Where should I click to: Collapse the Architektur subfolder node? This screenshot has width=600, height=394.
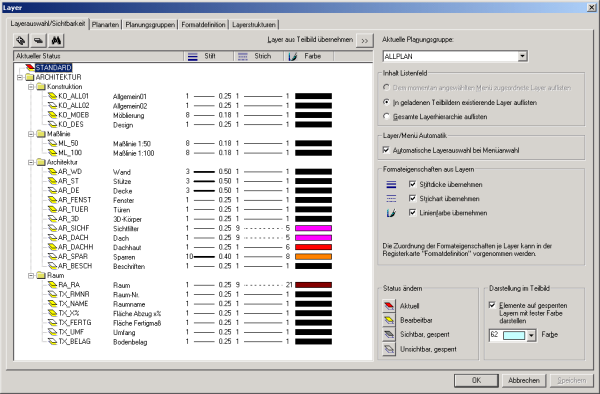pos(31,162)
